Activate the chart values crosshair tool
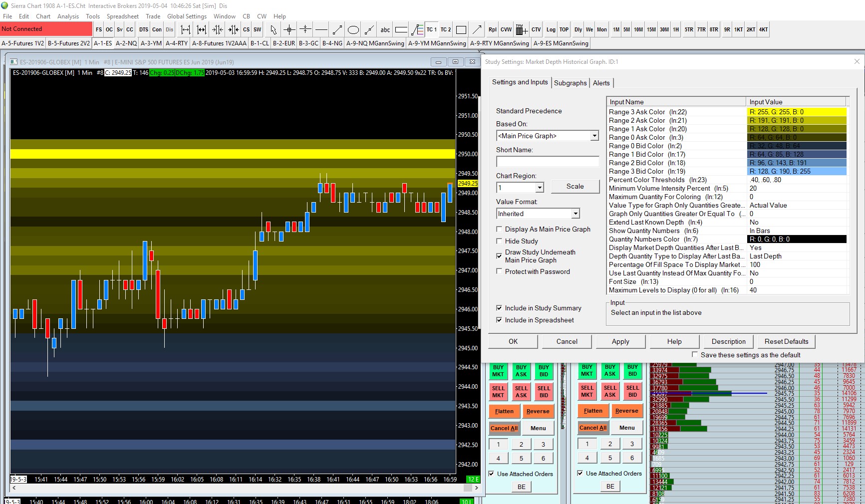Viewport: 865px width, 504px height. 289,30
